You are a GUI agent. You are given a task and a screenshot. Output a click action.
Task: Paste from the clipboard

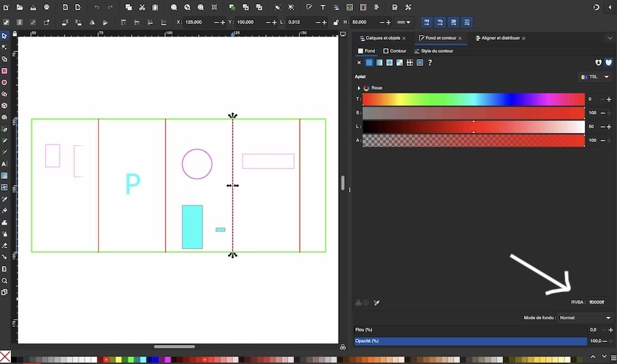(x=156, y=7)
